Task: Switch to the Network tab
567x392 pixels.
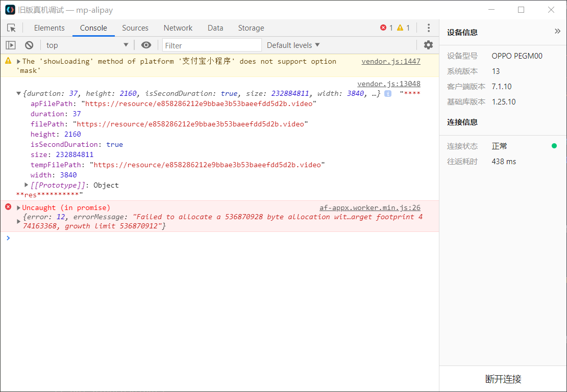Action: (x=178, y=28)
